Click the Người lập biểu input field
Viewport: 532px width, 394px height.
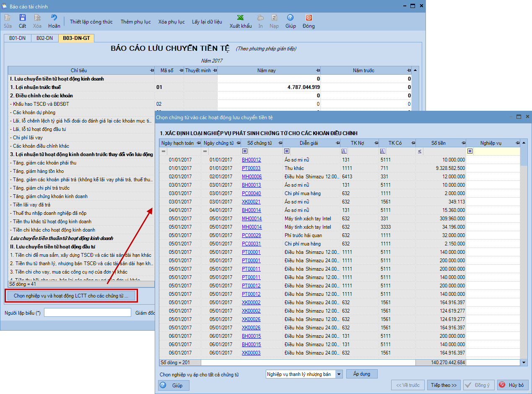87,313
